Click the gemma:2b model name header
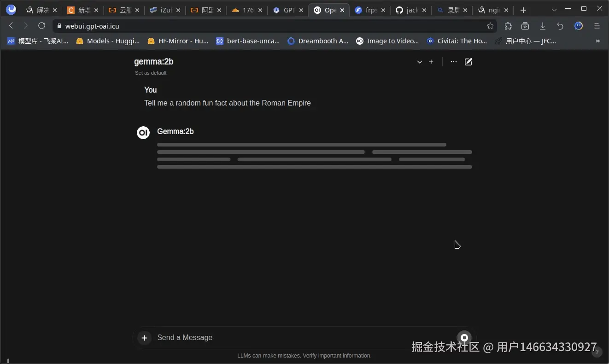Viewport: 609px width, 364px height. (x=153, y=62)
